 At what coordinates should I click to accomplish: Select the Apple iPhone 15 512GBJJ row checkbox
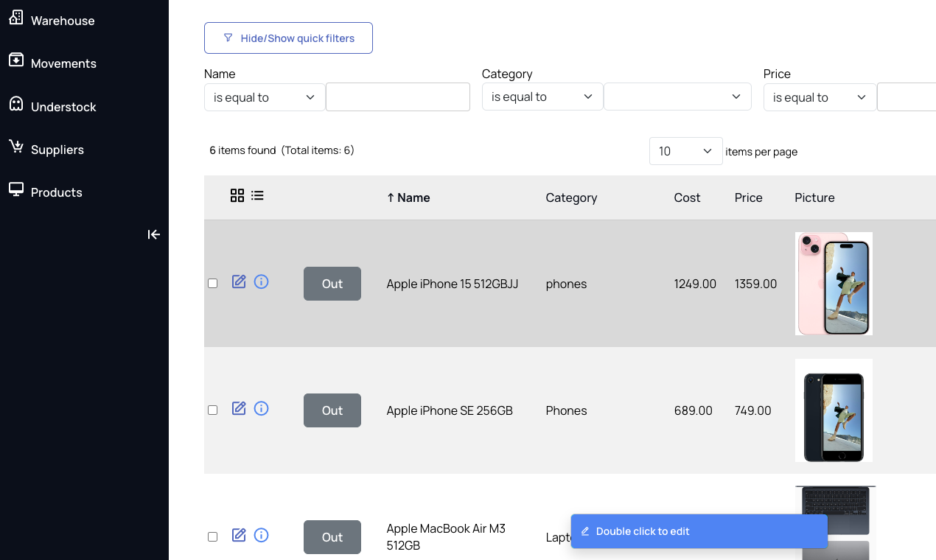pyautogui.click(x=213, y=283)
